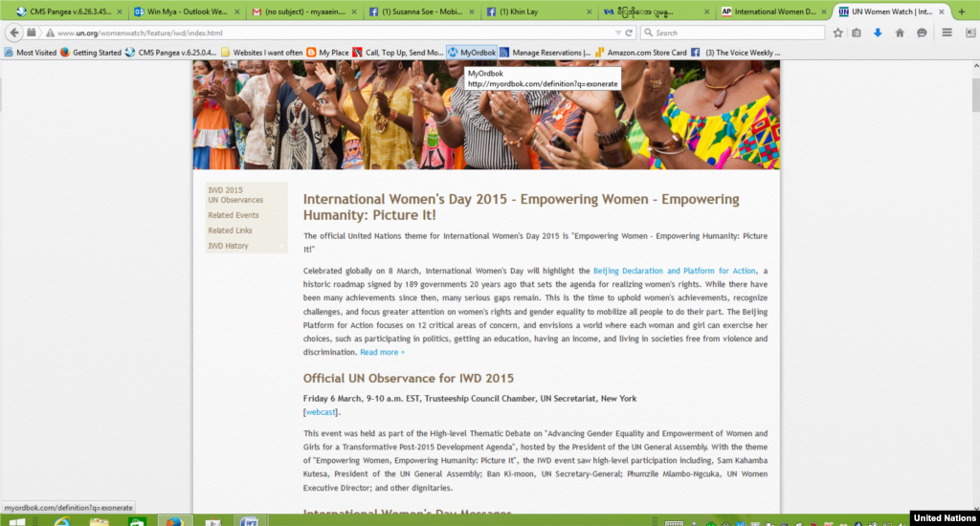Go to Firefox Home page icon

tap(900, 33)
